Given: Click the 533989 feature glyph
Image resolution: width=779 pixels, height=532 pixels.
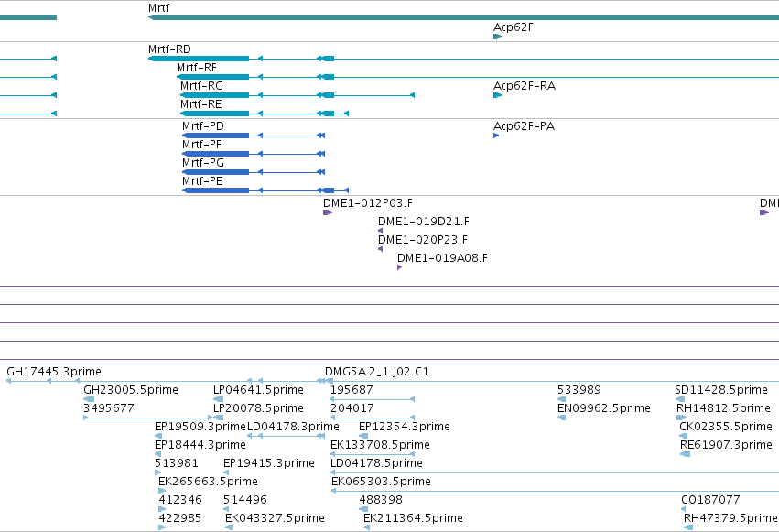Looking at the screenshot, I should pyautogui.click(x=561, y=399).
